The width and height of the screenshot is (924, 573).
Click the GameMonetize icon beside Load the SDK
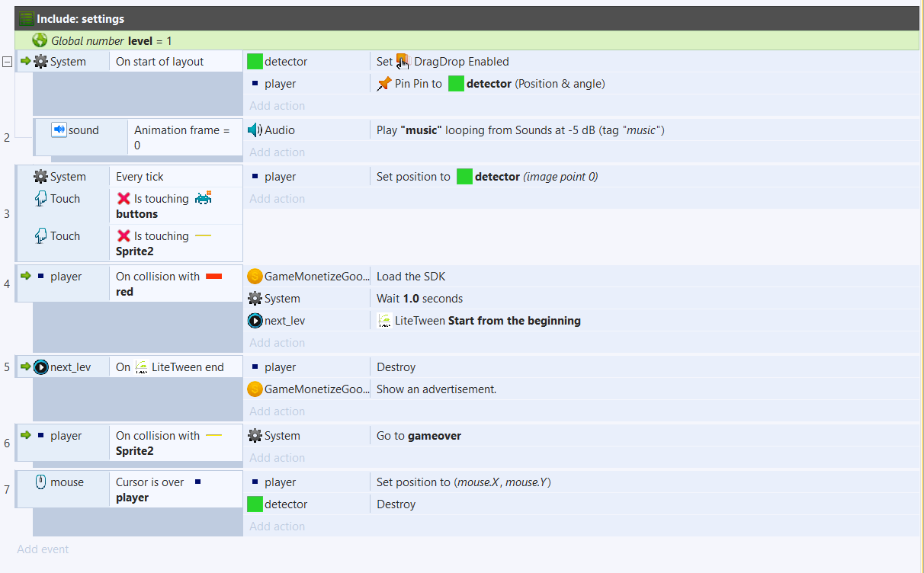[255, 277]
